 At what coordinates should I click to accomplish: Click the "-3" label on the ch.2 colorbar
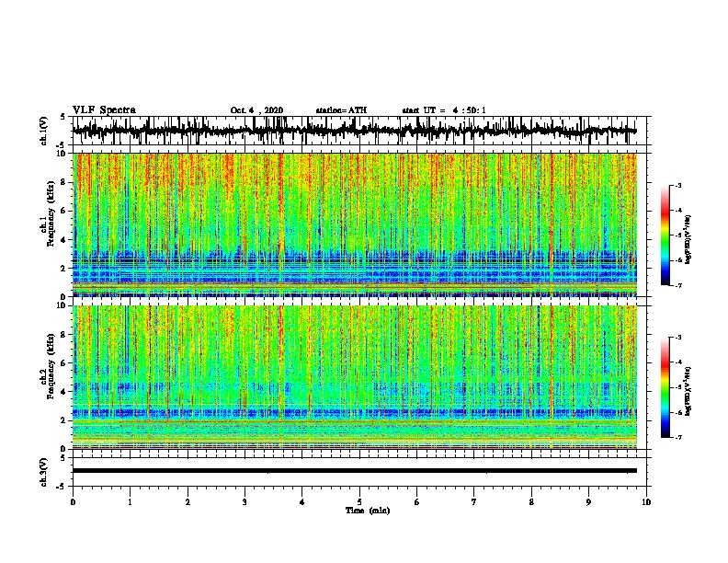[677, 338]
